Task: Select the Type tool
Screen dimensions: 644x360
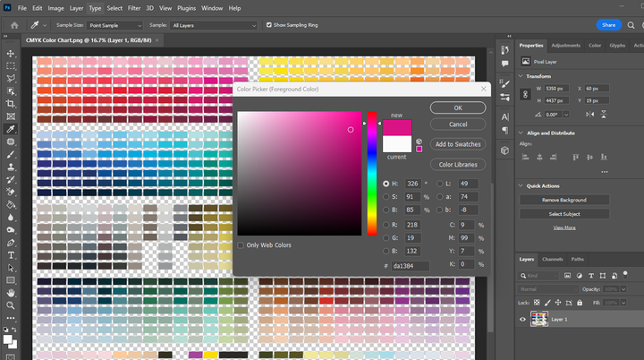Action: coord(11,254)
